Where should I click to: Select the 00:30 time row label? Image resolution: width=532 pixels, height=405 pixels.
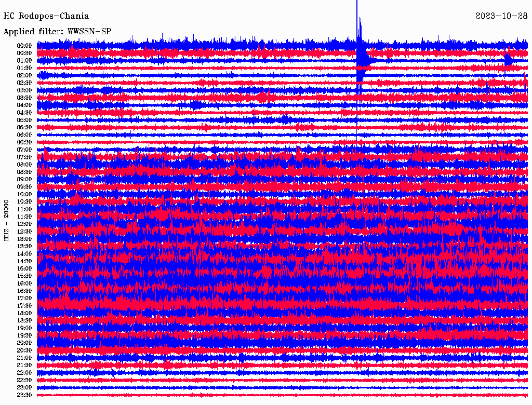[24, 53]
